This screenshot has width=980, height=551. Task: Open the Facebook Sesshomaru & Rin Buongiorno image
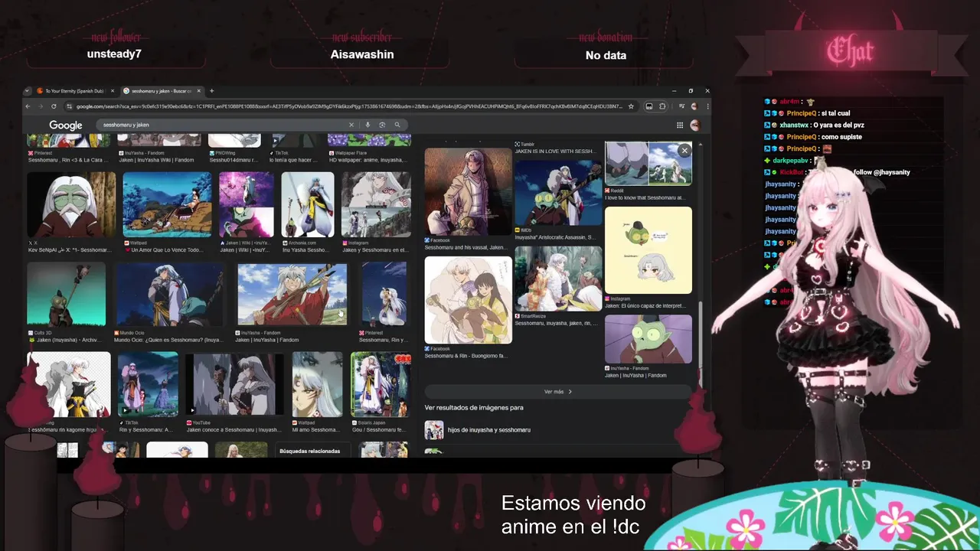coord(468,300)
